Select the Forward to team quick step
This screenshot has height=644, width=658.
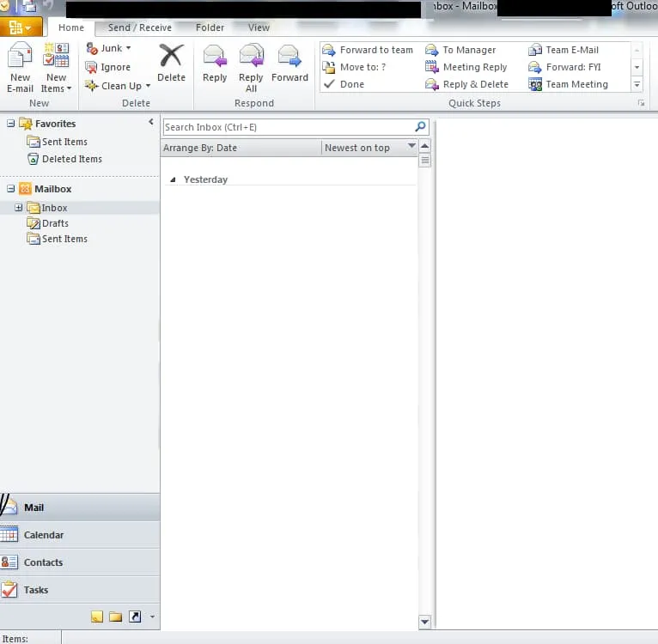click(375, 50)
